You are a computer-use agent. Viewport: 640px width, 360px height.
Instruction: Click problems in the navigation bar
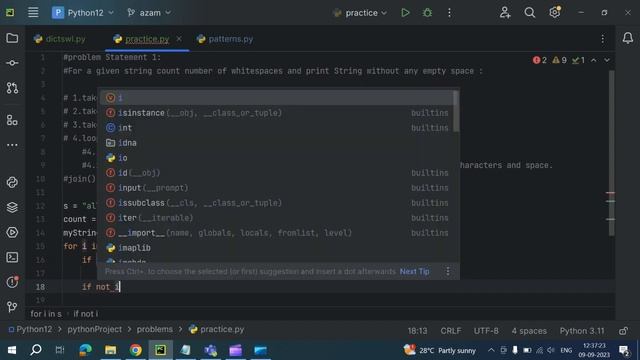point(155,329)
